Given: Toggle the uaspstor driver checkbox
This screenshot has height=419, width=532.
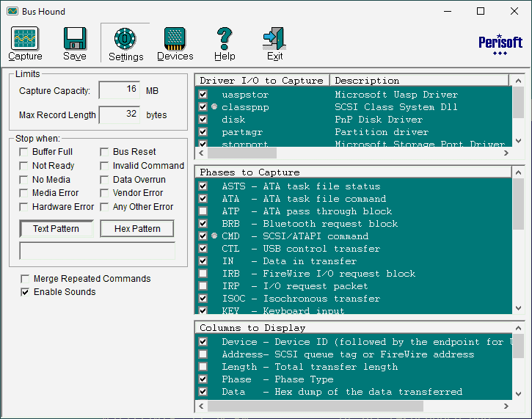Looking at the screenshot, I should click(203, 95).
